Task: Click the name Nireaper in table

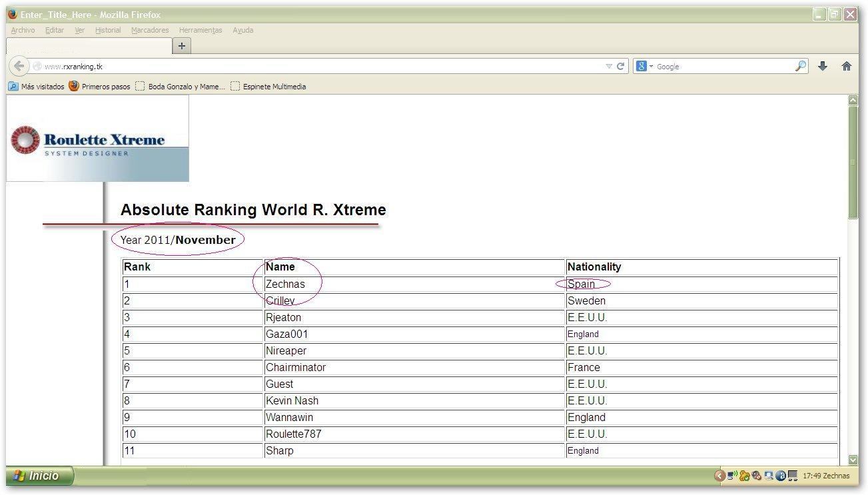Action: 286,350
